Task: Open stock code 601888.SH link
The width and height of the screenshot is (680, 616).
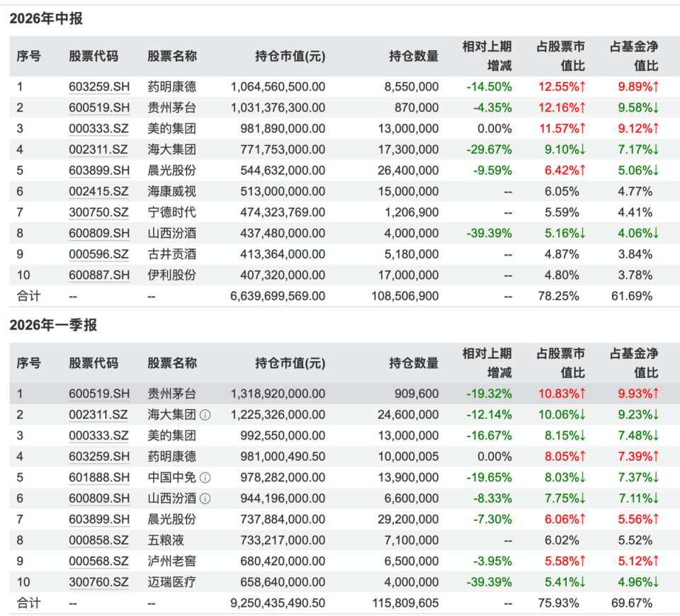Action: [x=99, y=478]
